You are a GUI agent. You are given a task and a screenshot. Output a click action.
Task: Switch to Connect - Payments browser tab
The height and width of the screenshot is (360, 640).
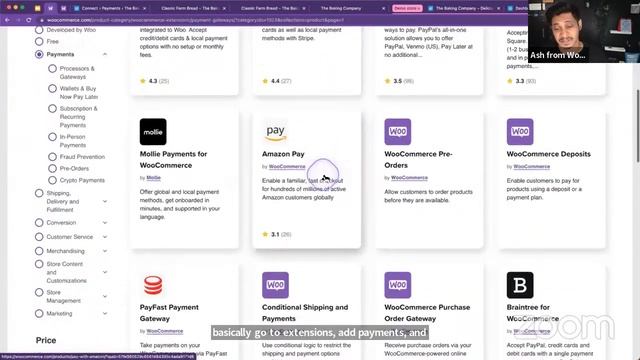click(x=110, y=8)
